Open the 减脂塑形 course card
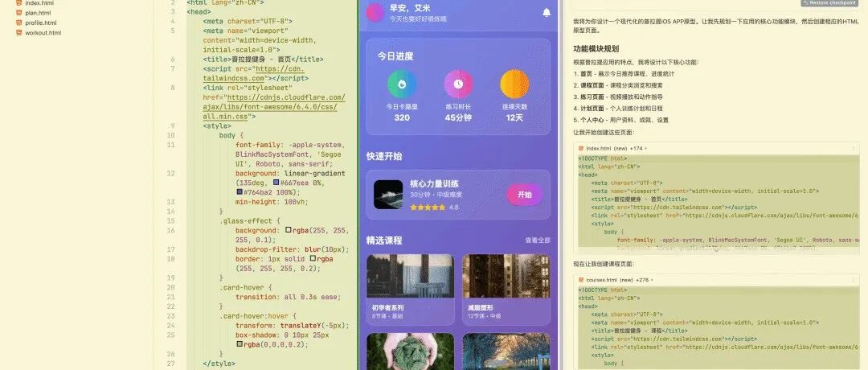Screen dimensions: 868x370 (506, 289)
